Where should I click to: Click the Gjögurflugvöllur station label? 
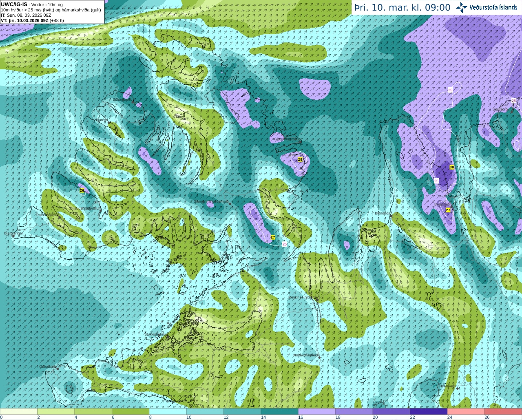[288, 139]
